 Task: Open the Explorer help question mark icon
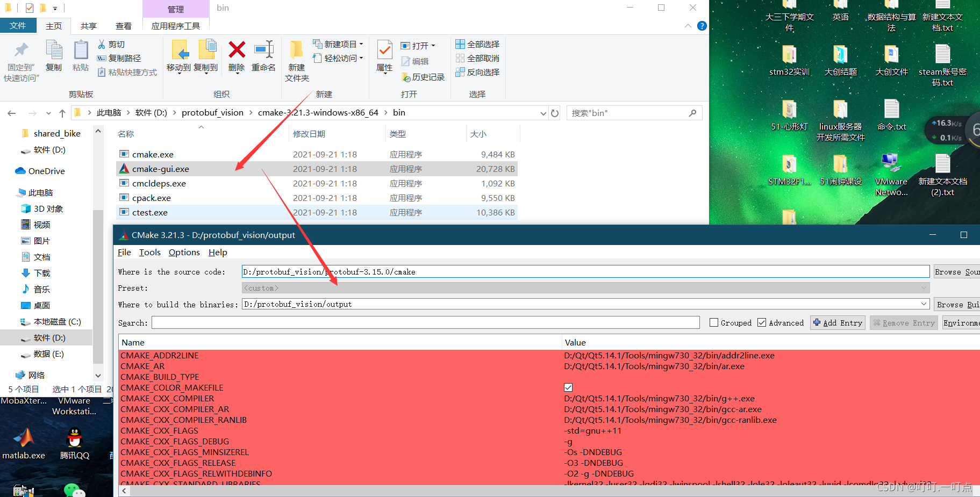[702, 26]
